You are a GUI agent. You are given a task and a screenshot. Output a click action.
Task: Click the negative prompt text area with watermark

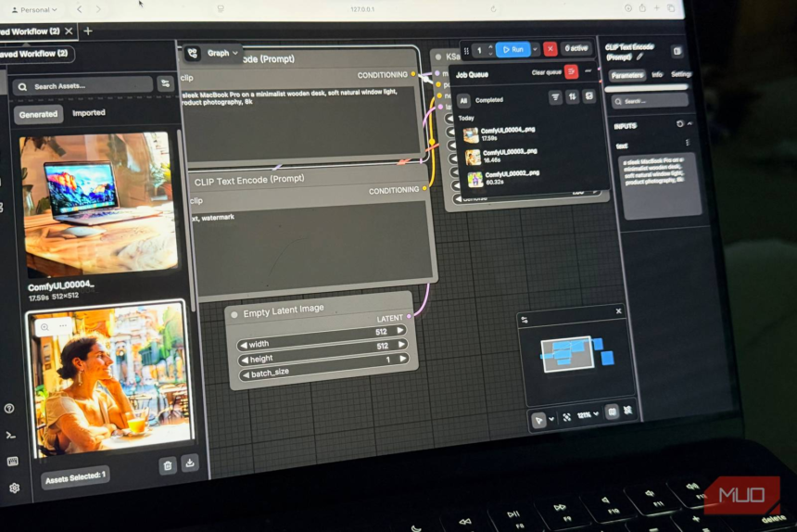(311, 247)
